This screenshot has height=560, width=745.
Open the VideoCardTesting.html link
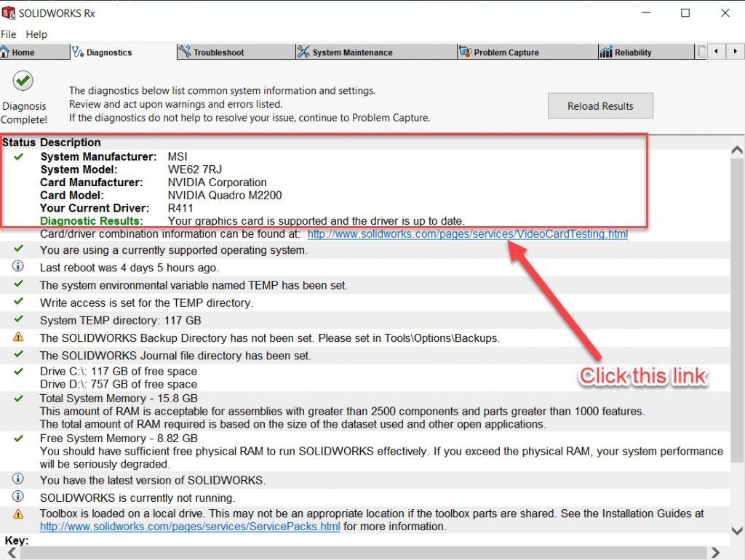468,233
